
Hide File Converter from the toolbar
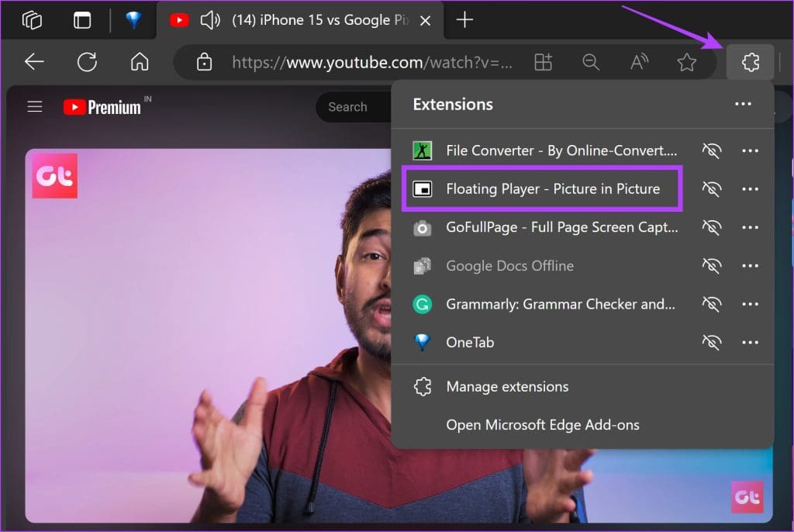(x=711, y=150)
